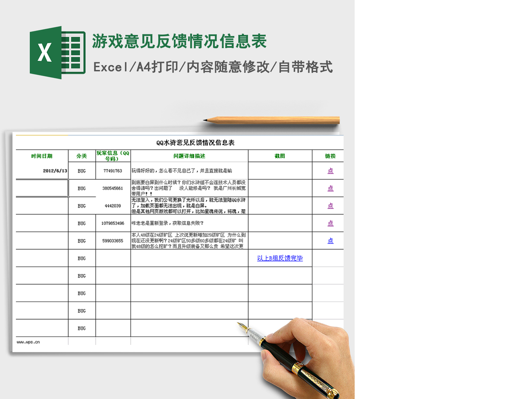This screenshot has height=399, width=532.
Task: Click QQ number cell 77491763
Action: point(113,171)
